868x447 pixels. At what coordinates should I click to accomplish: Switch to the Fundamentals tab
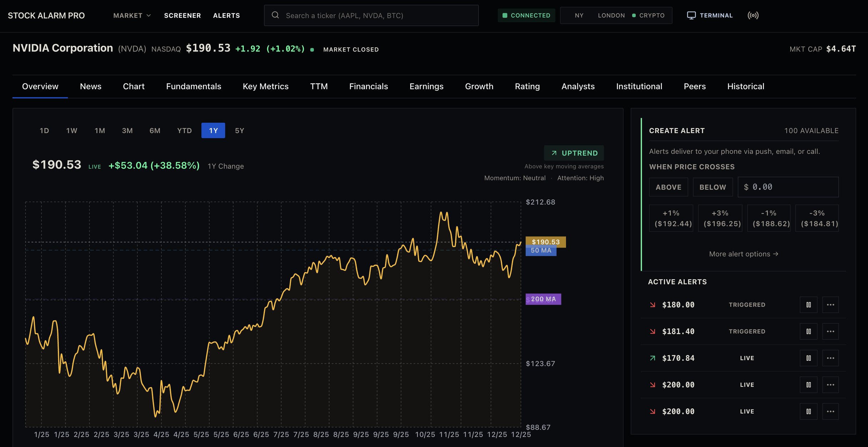click(193, 86)
